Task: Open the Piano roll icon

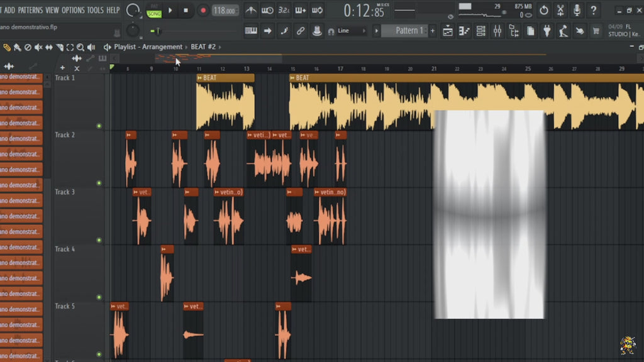Action: [464, 30]
